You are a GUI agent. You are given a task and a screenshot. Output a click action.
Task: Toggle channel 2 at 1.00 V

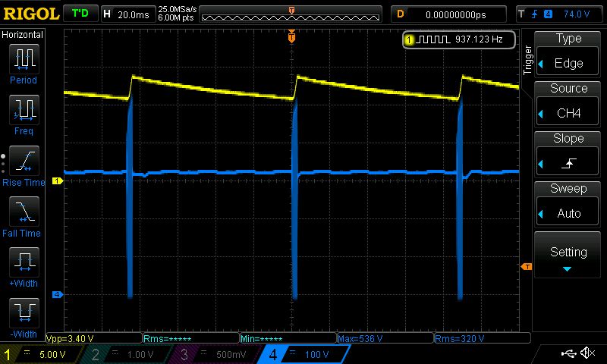click(127, 354)
